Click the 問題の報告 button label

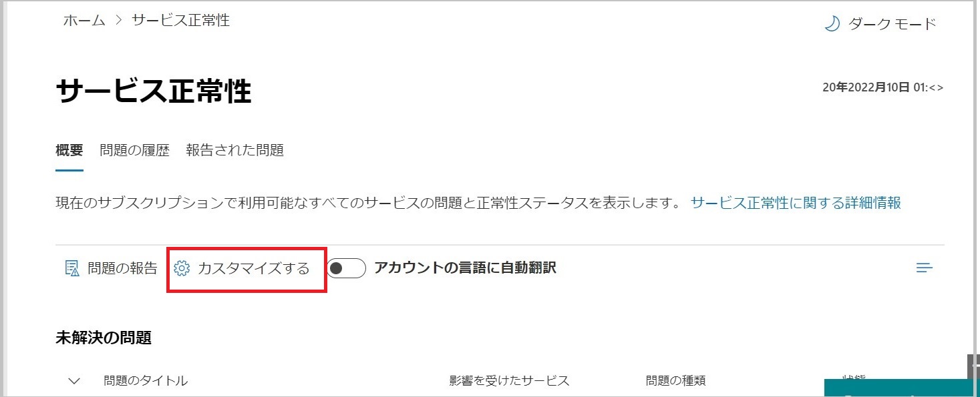[122, 268]
